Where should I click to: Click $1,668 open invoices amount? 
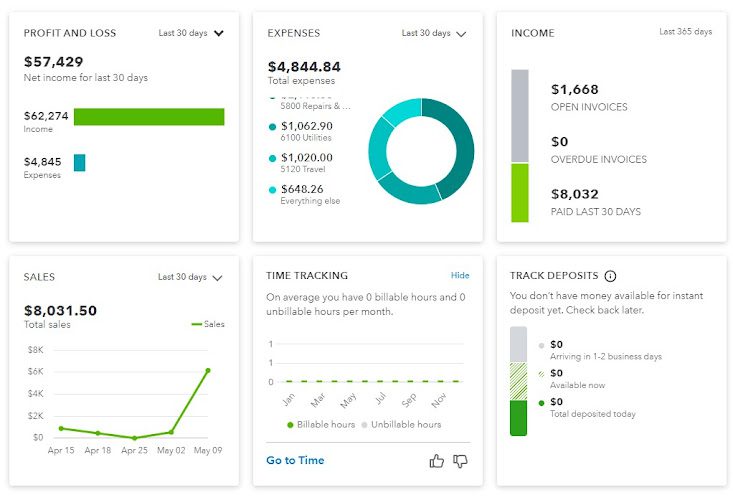pyautogui.click(x=575, y=89)
